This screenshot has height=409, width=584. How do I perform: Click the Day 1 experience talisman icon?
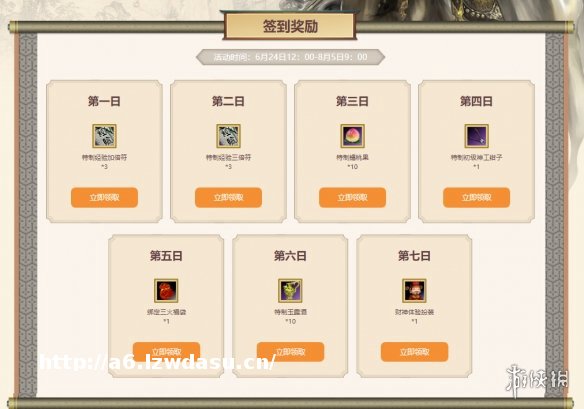tap(104, 136)
